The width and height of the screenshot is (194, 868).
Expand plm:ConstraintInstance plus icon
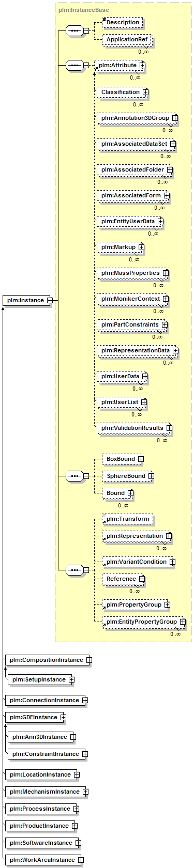click(85, 754)
